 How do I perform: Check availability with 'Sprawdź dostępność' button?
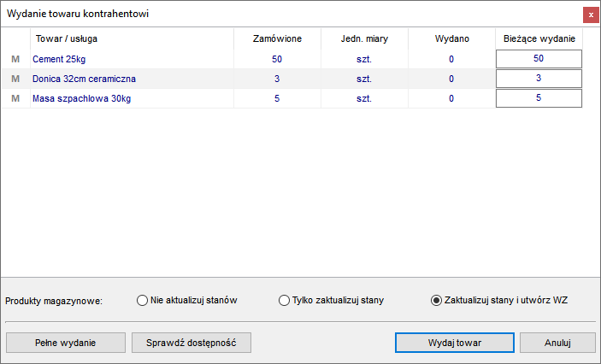[x=191, y=343]
